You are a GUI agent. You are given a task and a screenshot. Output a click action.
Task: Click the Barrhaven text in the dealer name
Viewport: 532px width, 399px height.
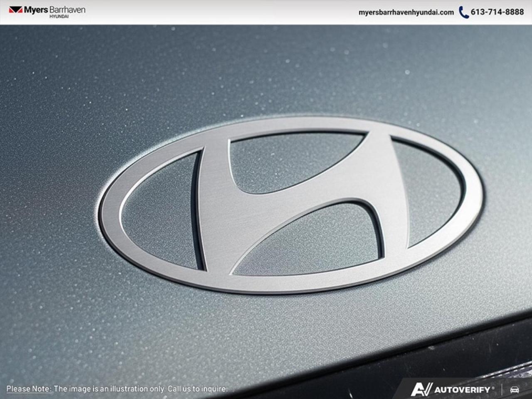coord(66,10)
